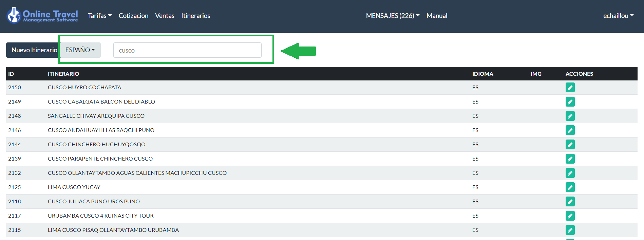The width and height of the screenshot is (644, 240).
Task: Edit SANGALLE CHIVAY AREQUIPA CUSCO itinerary
Action: (x=570, y=116)
